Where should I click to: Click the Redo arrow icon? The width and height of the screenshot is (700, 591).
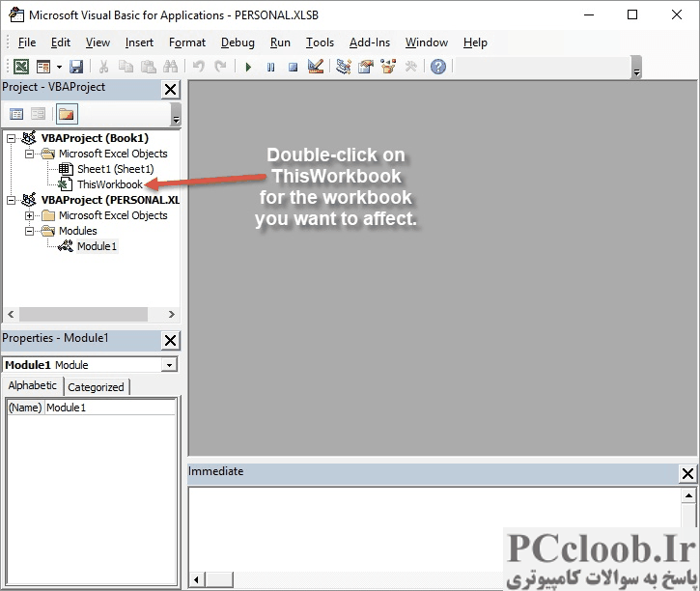(x=220, y=67)
